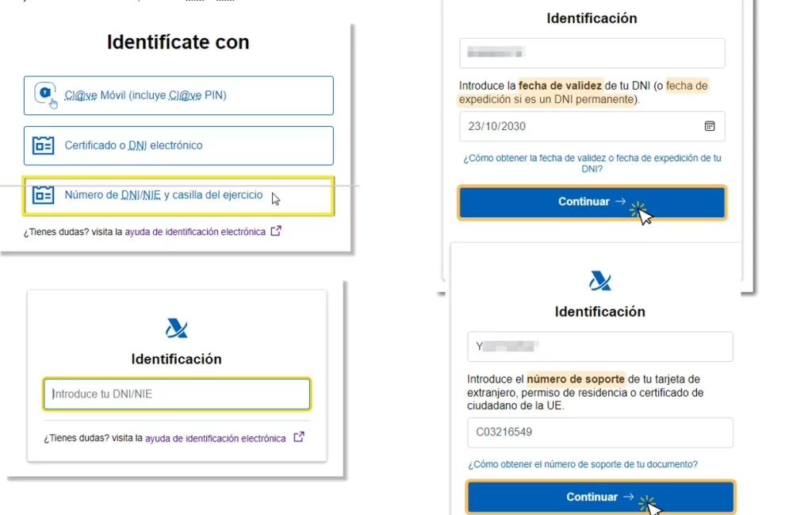This screenshot has width=812, height=515.
Task: Click how to obtain fecha de validez link
Action: 592,163
